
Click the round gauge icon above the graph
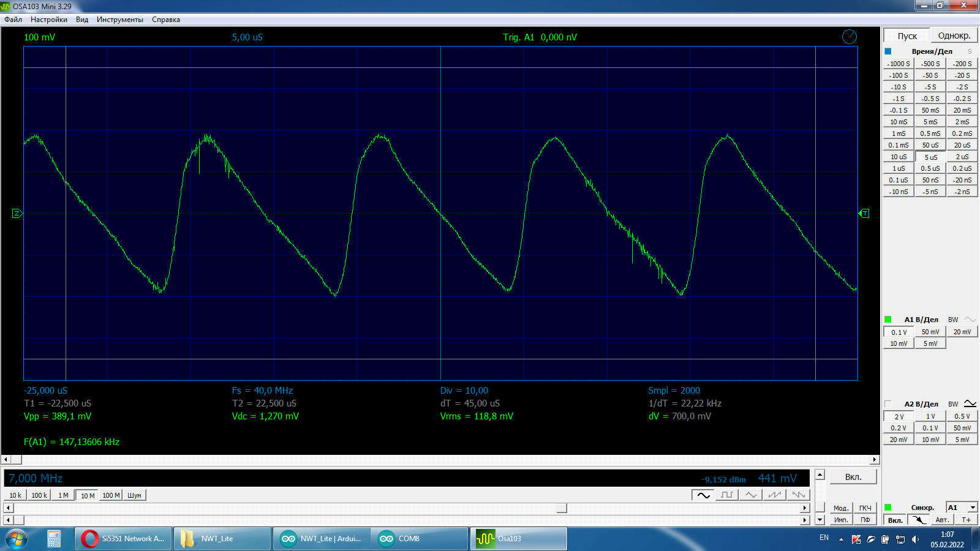coord(850,37)
